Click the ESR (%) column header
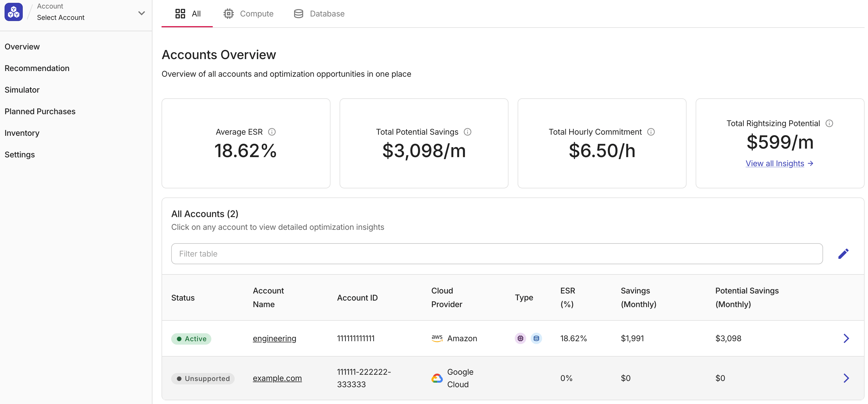This screenshot has width=868, height=404. 568,298
